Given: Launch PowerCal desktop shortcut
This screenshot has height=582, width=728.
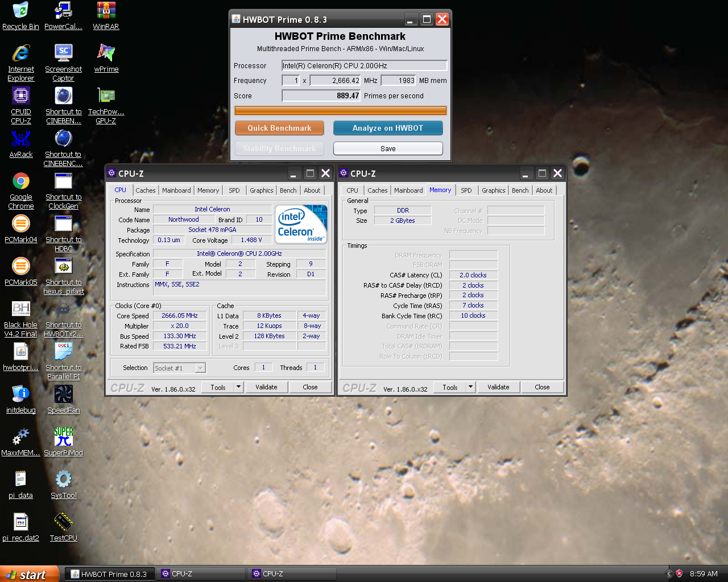Looking at the screenshot, I should (63, 16).
